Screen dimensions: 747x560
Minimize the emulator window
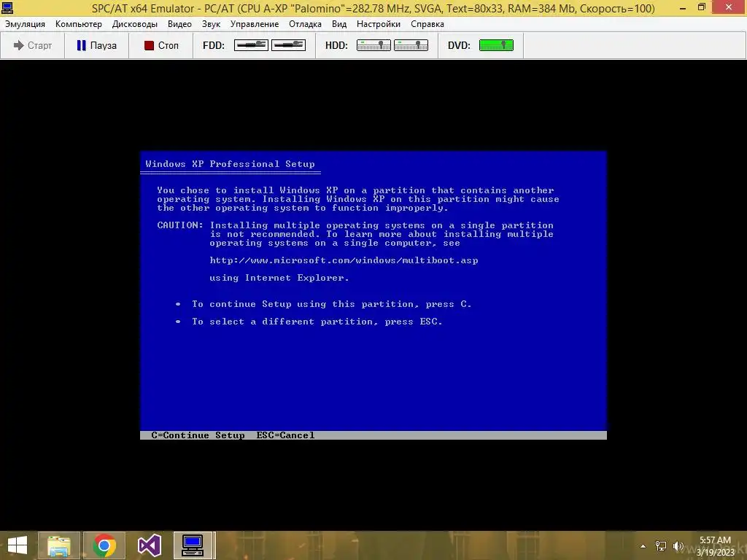coord(682,7)
